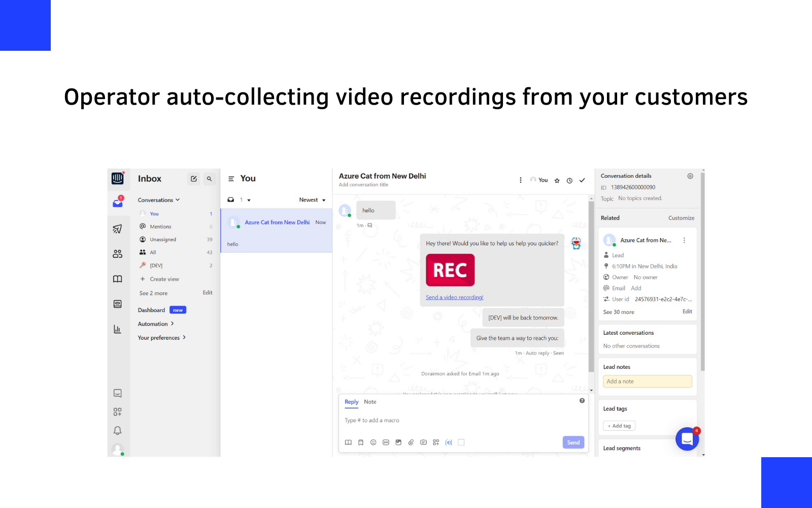Click the Add a note field
812x508 pixels.
(648, 381)
